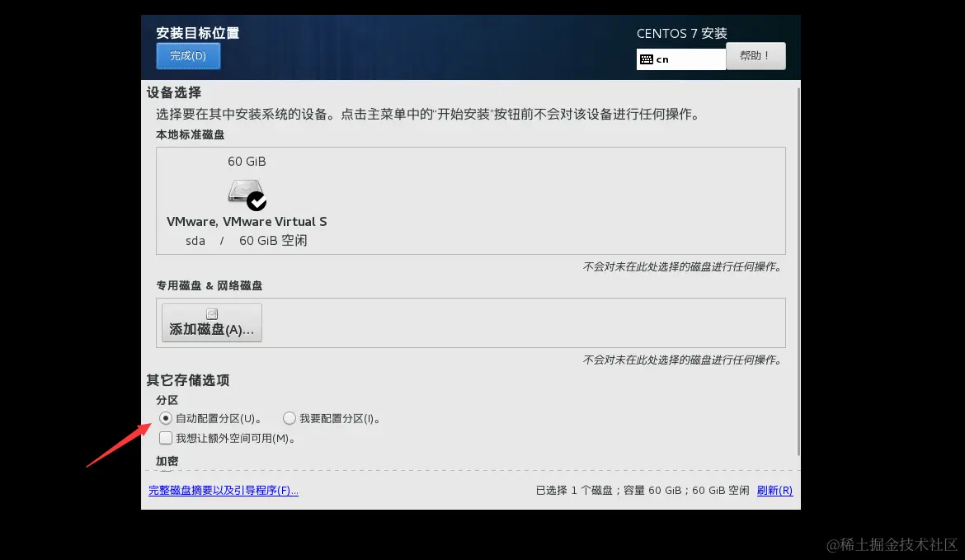Click the keyboard layout icon beside cn

point(647,59)
